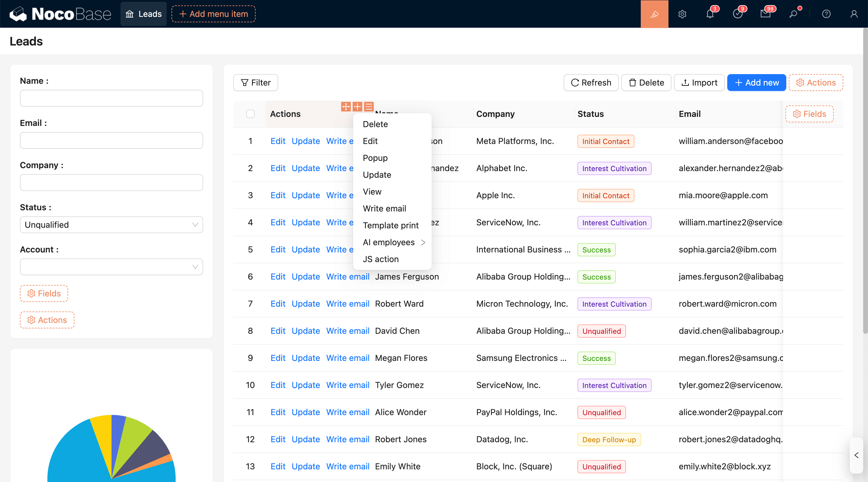Toggle the UI editor highlighter icon

click(654, 14)
